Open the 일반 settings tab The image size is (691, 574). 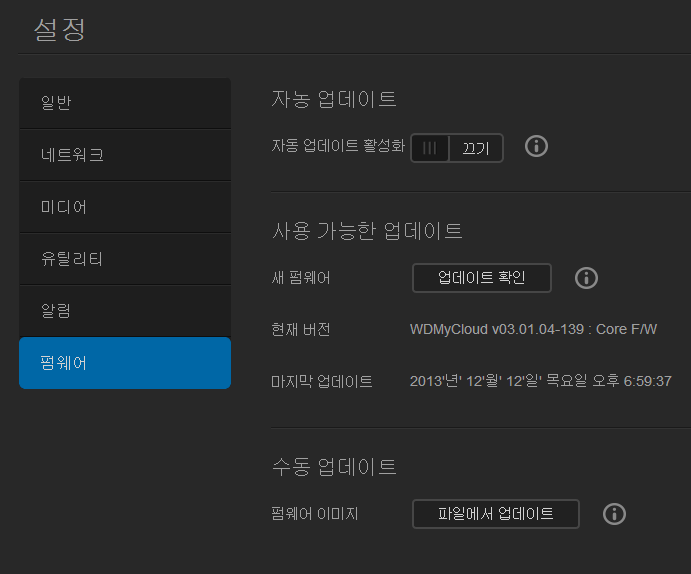[125, 103]
